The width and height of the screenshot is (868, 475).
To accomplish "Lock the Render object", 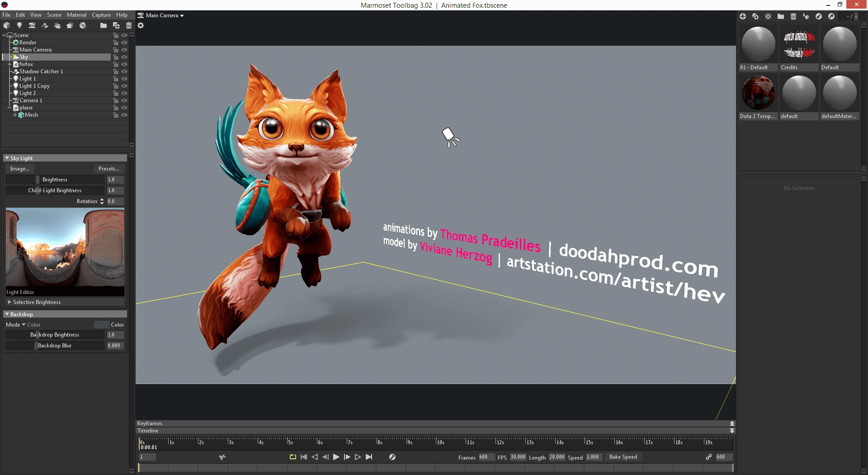I will 116,43.
